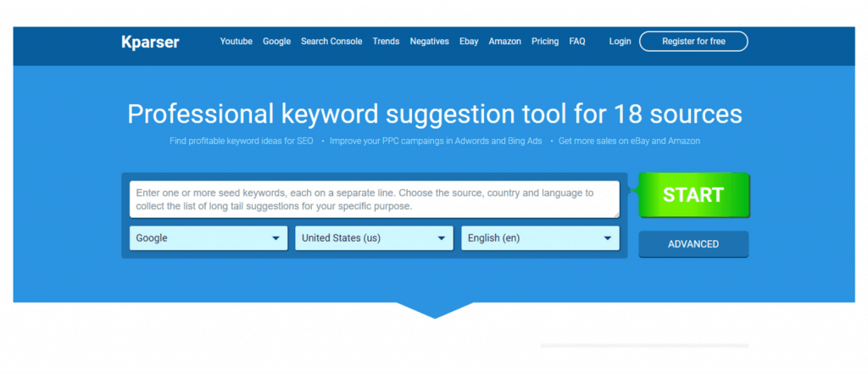Expand the English (en) language dropdown
This screenshot has height=374, width=868.
[540, 238]
